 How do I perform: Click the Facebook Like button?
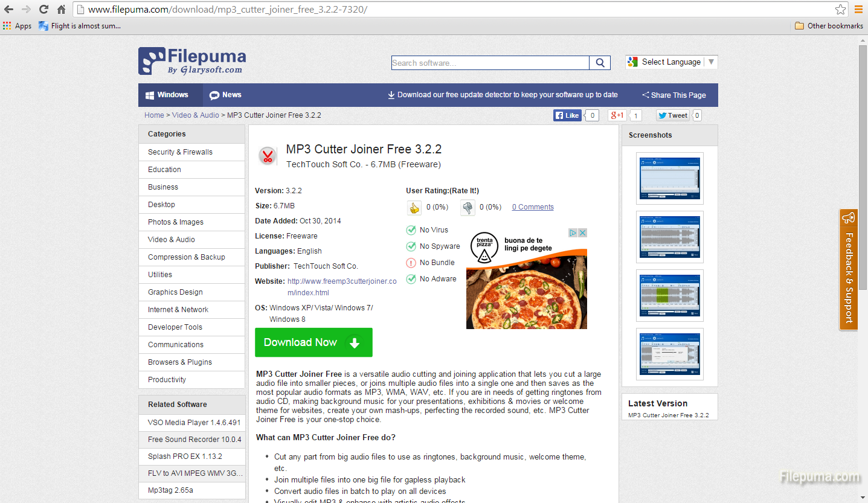[567, 115]
